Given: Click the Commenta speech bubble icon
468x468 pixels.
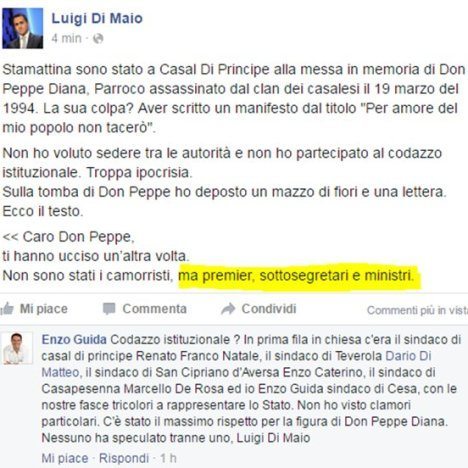Looking at the screenshot, I should 109,309.
